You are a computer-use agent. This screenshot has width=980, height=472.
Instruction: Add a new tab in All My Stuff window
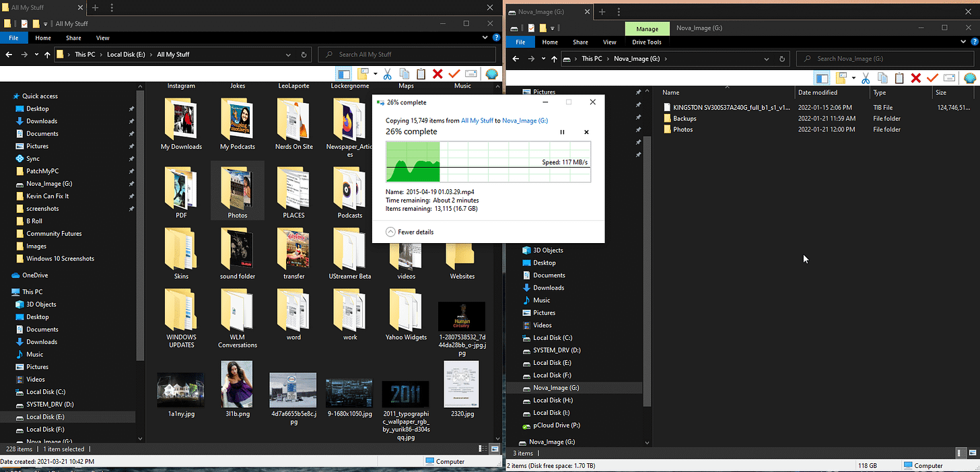(x=95, y=8)
